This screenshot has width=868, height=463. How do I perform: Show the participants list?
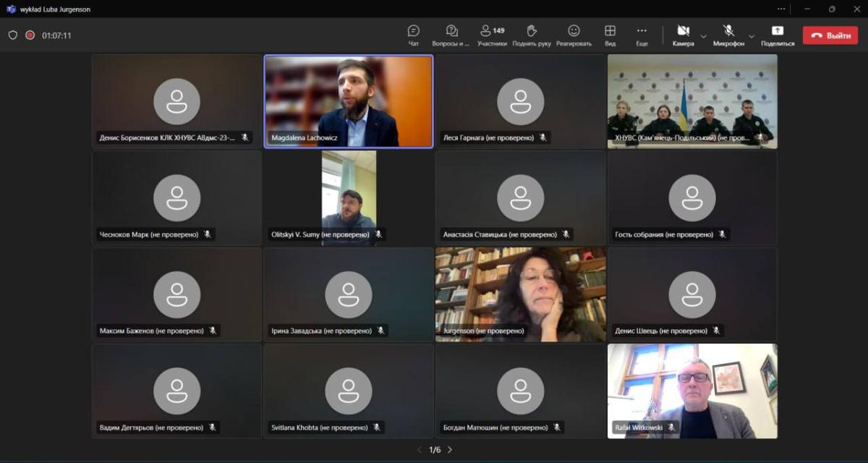492,35
